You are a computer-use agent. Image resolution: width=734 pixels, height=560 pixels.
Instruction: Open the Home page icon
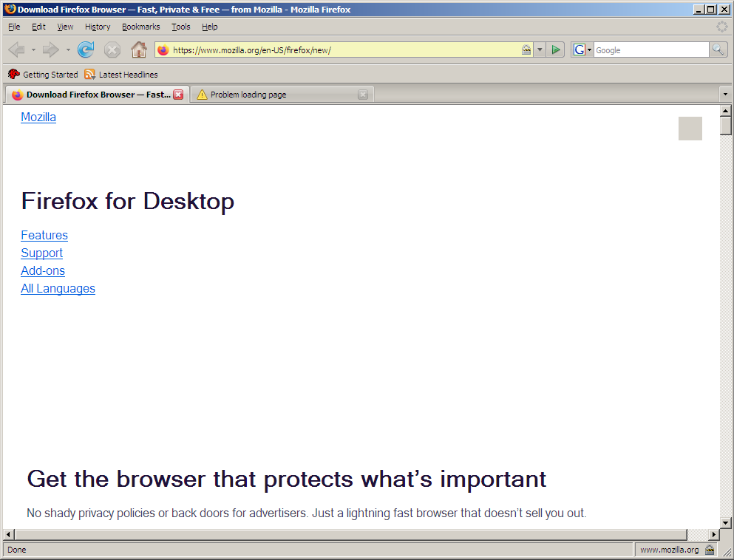tap(139, 49)
